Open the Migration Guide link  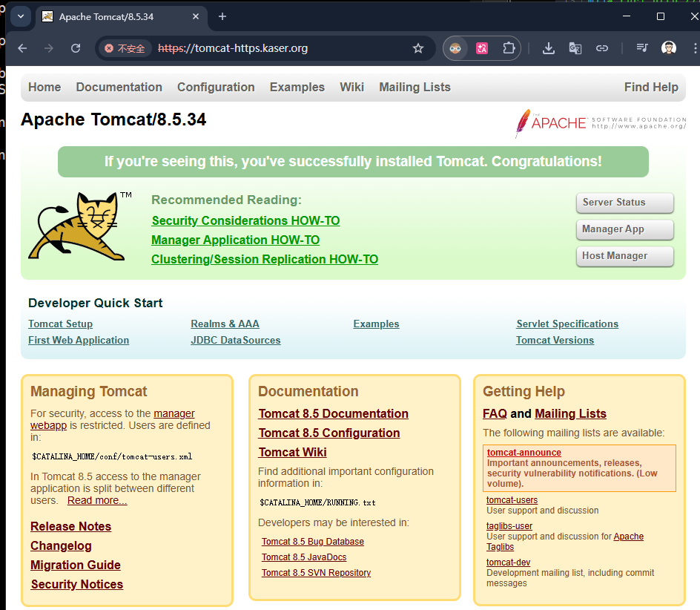(x=76, y=565)
